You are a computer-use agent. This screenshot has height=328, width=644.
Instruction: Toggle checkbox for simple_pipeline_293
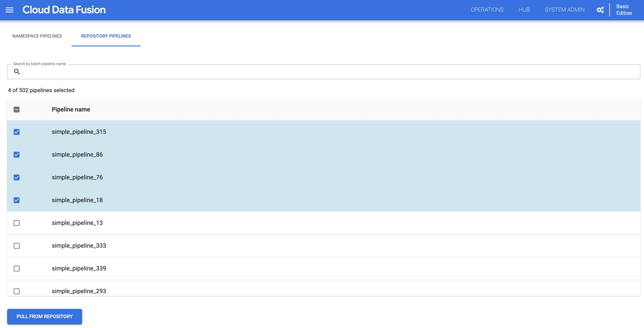click(17, 291)
